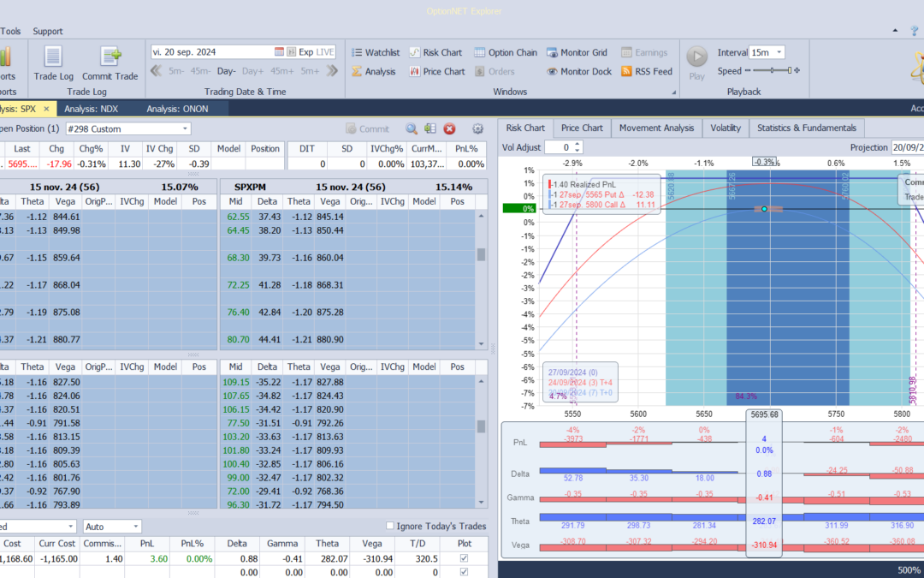Open the Tools menu
Screen dimensions: 924x578
click(10, 32)
